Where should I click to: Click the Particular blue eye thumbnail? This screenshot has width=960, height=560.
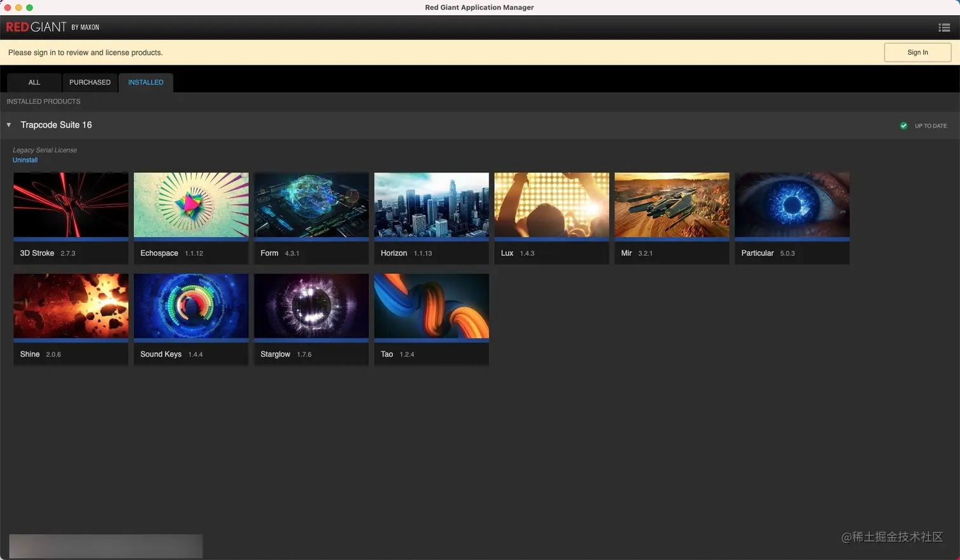(792, 205)
